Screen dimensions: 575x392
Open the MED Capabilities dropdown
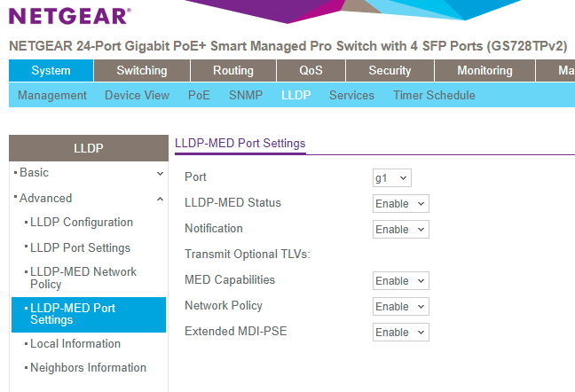(x=400, y=281)
